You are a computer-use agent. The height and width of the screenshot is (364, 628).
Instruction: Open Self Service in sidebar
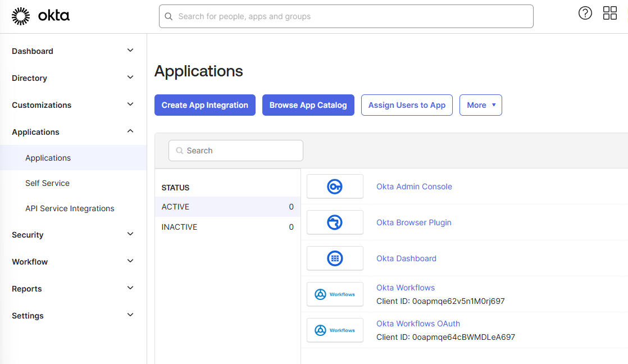(x=47, y=183)
